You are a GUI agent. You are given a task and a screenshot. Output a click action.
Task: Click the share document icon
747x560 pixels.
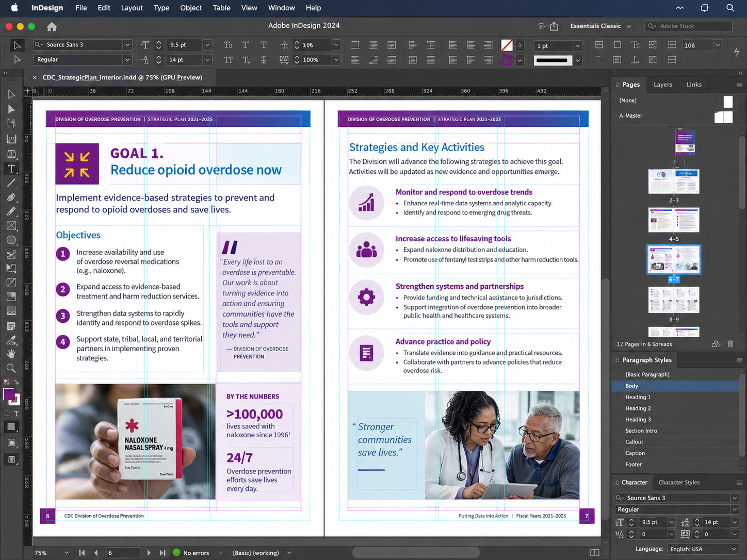(554, 26)
